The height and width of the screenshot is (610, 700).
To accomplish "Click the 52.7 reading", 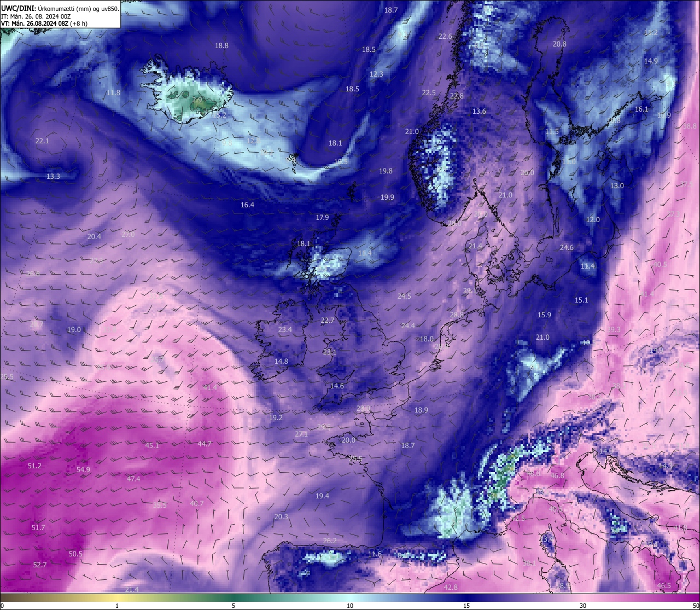I will pyautogui.click(x=40, y=565).
